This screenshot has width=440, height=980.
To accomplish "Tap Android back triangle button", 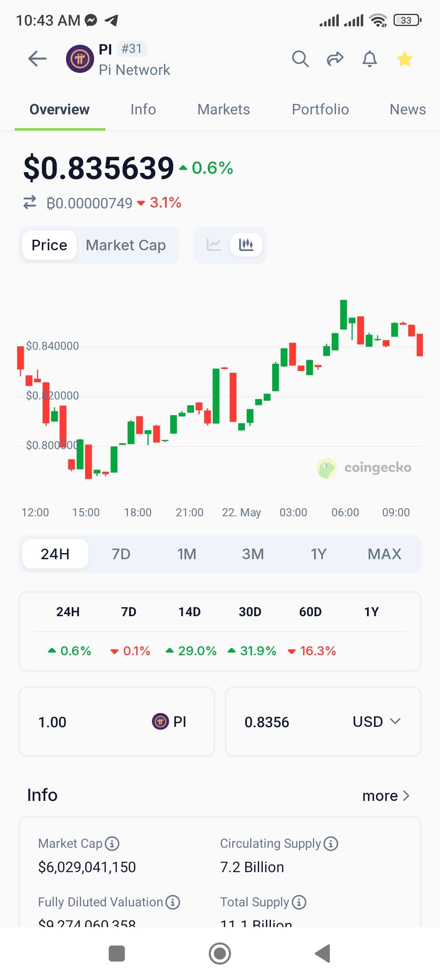I will tap(323, 954).
